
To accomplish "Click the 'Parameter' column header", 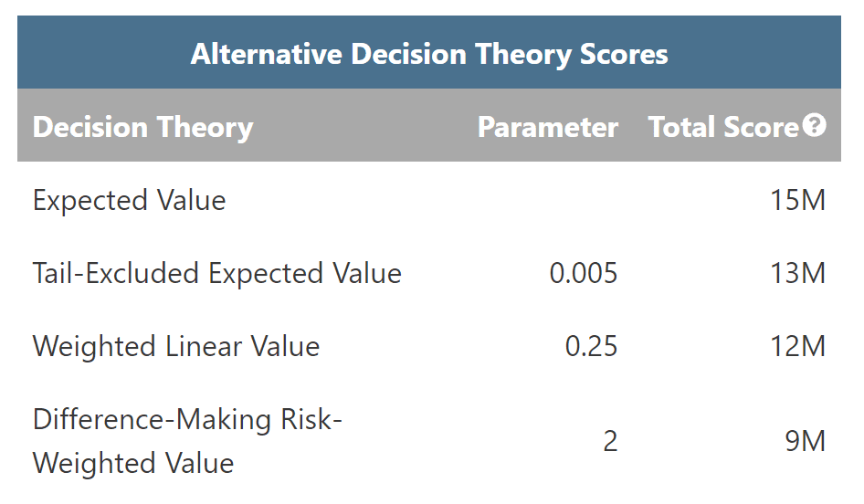I will click(547, 127).
